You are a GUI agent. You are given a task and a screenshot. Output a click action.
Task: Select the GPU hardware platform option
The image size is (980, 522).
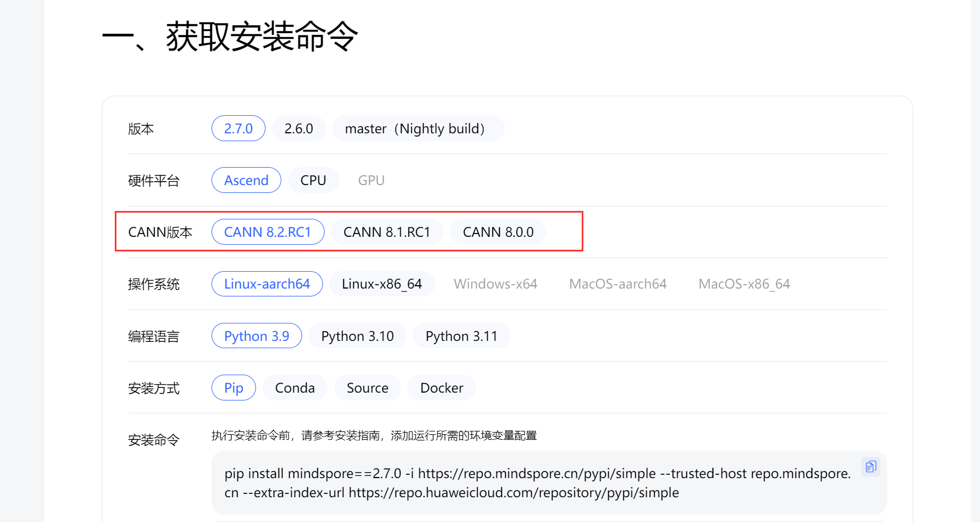point(371,180)
